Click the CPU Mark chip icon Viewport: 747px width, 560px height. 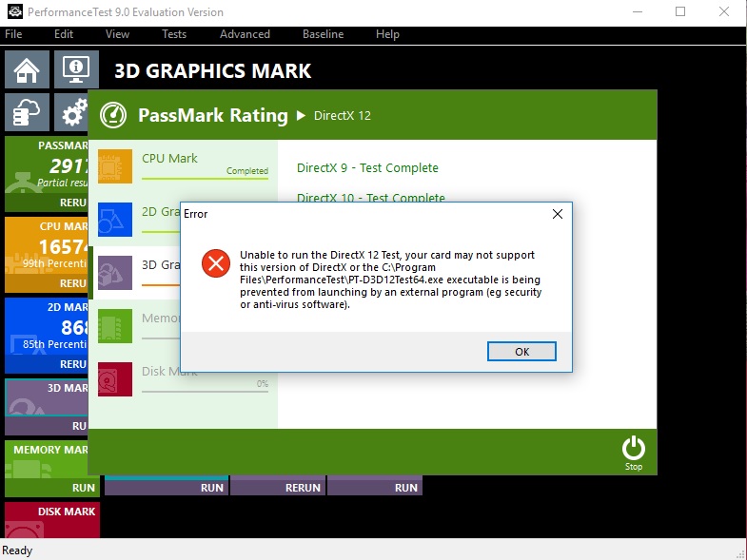pos(115,165)
